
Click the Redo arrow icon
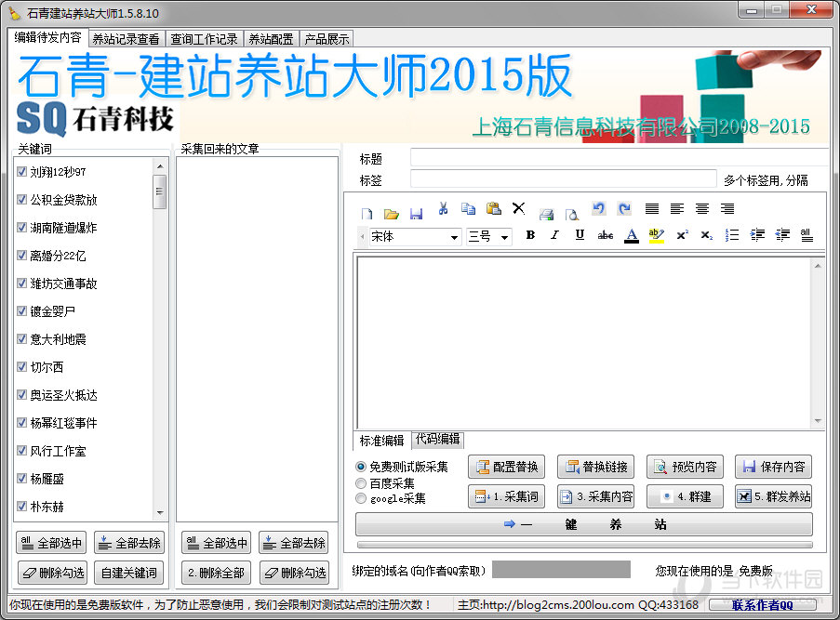coord(624,208)
